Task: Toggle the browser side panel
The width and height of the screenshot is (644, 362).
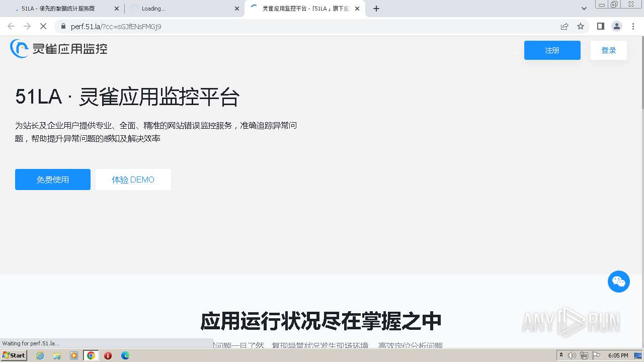Action: point(600,26)
